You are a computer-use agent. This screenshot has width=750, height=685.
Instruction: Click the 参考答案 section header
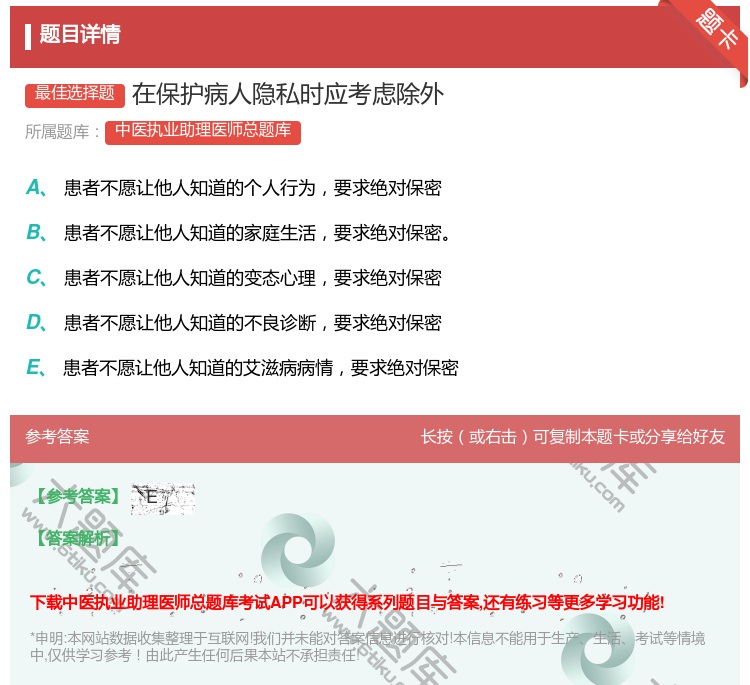57,437
